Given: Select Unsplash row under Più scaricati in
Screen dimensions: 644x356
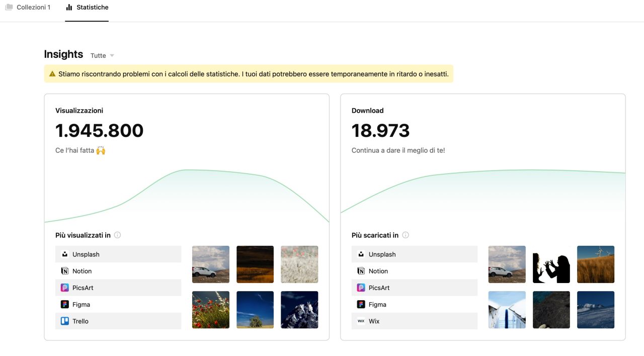Looking at the screenshot, I should point(415,254).
